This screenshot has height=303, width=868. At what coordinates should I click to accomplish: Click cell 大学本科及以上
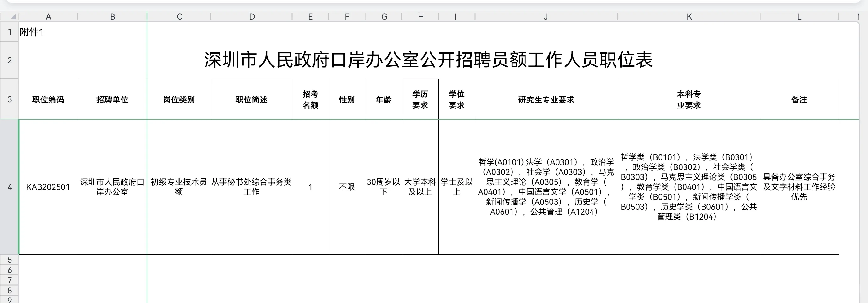coord(421,187)
